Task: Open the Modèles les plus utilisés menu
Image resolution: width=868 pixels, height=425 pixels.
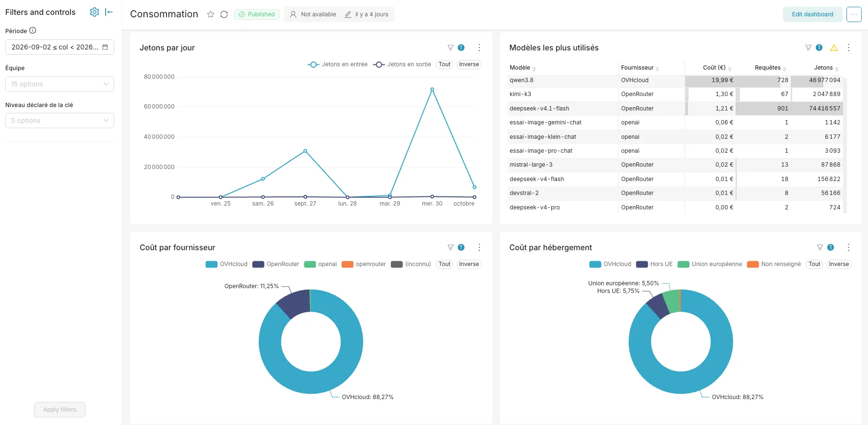Action: point(849,48)
